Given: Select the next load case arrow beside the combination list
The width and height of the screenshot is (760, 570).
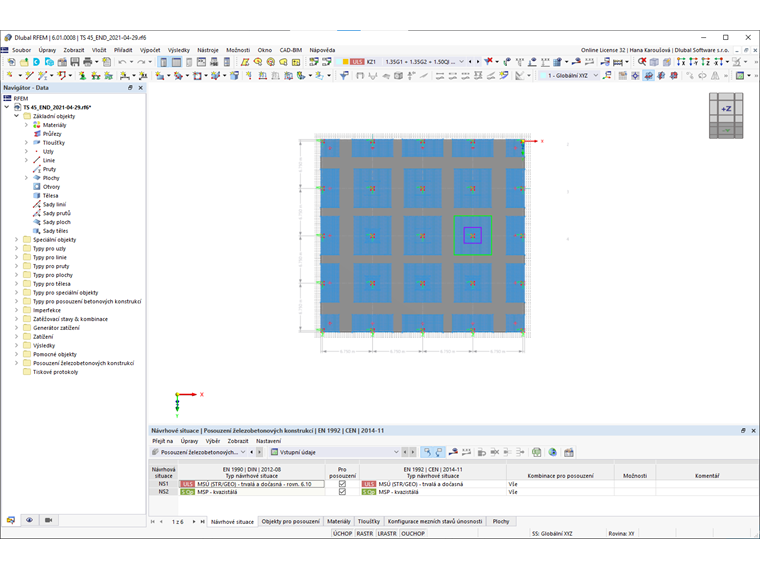Looking at the screenshot, I should coord(478,62).
